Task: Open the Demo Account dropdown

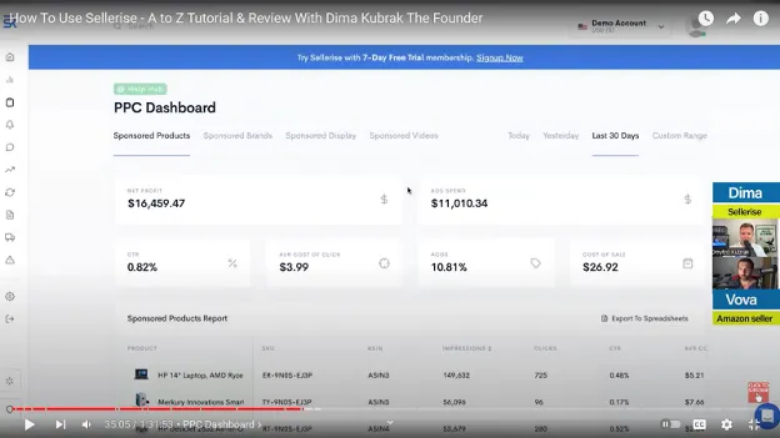Action: pyautogui.click(x=621, y=26)
